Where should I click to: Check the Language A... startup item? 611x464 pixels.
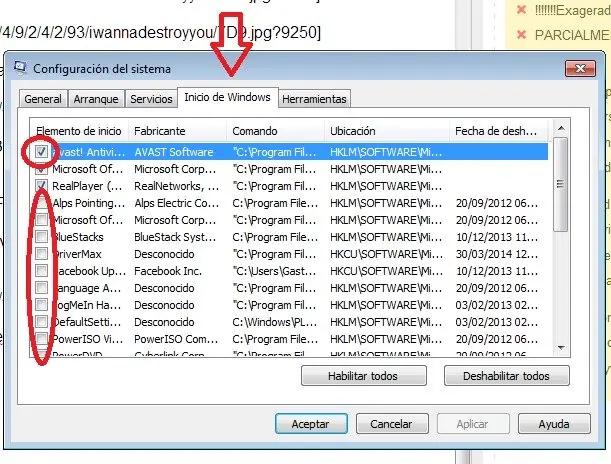(41, 288)
